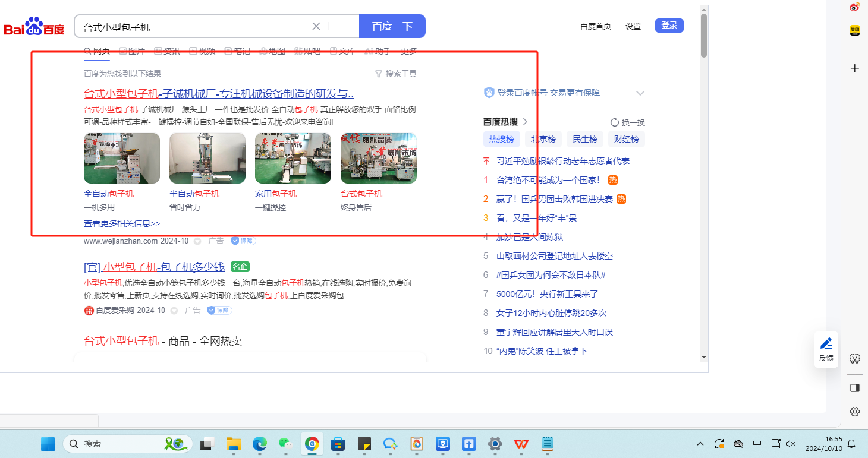This screenshot has width=868, height=458.
Task: Click the 全自动包子机 product thumbnail
Action: click(122, 158)
